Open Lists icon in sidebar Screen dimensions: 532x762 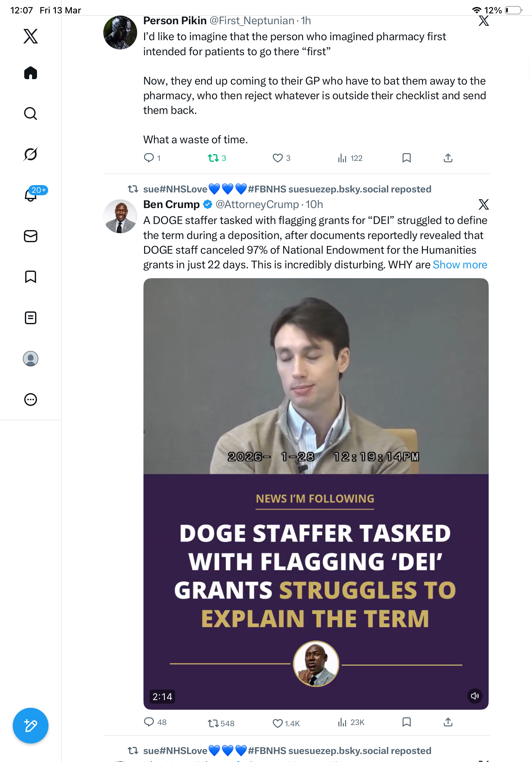coord(31,317)
